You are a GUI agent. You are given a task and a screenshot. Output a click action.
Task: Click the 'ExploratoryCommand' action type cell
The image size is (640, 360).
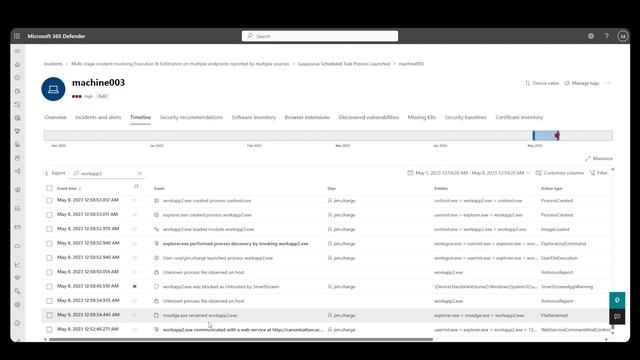[563, 244]
